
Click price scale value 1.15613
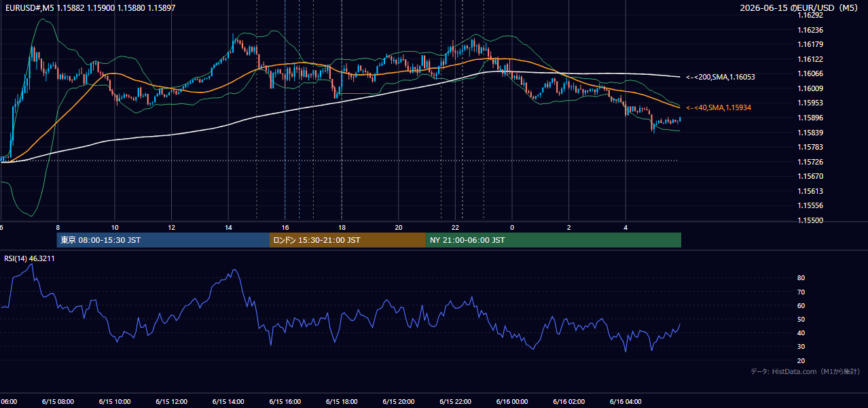[810, 191]
